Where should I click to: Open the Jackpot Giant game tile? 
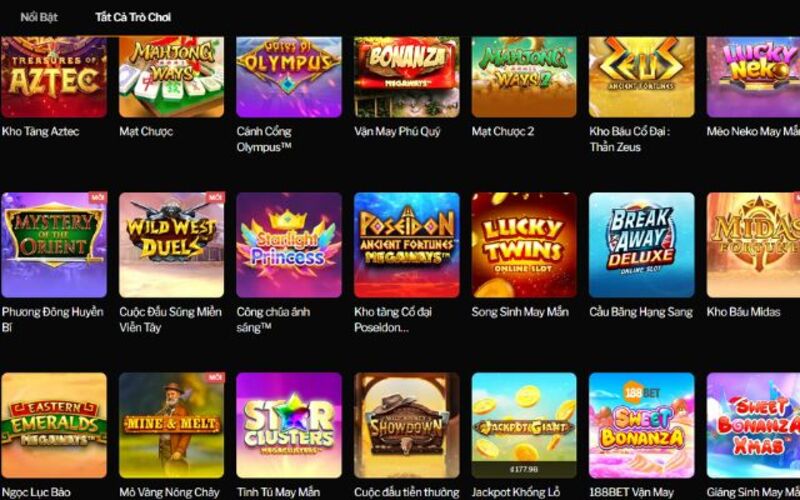(524, 425)
